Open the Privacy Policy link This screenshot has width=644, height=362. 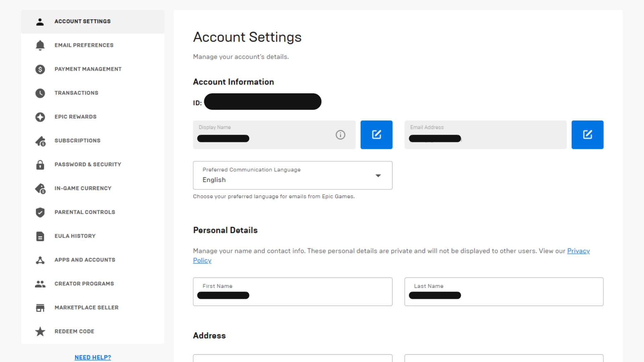578,251
